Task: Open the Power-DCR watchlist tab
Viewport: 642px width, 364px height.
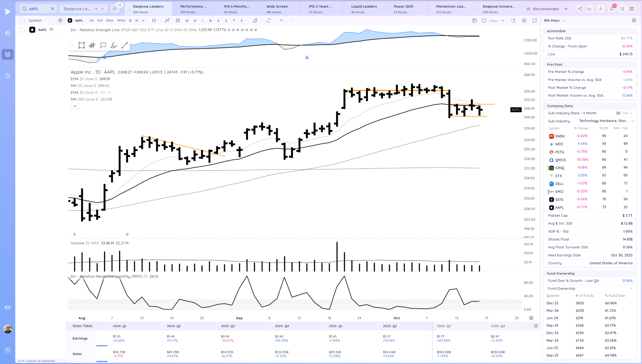Action: tap(403, 9)
